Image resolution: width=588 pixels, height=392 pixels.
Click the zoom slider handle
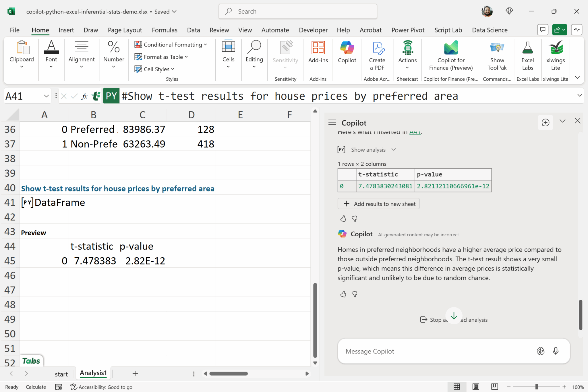click(536, 387)
